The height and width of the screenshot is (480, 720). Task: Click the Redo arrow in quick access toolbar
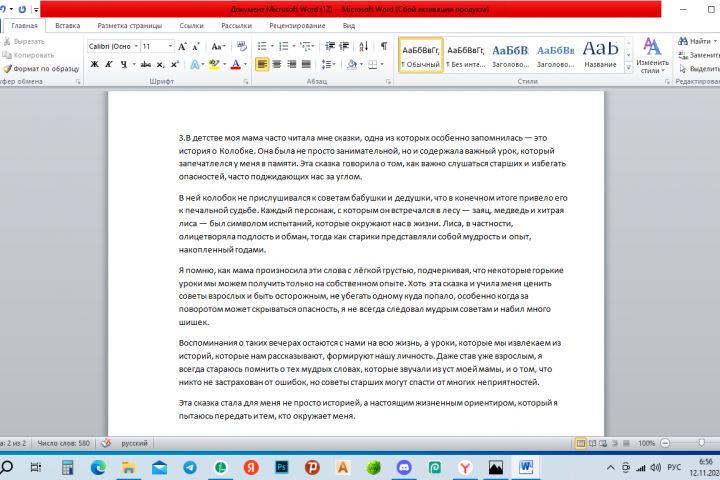22,9
